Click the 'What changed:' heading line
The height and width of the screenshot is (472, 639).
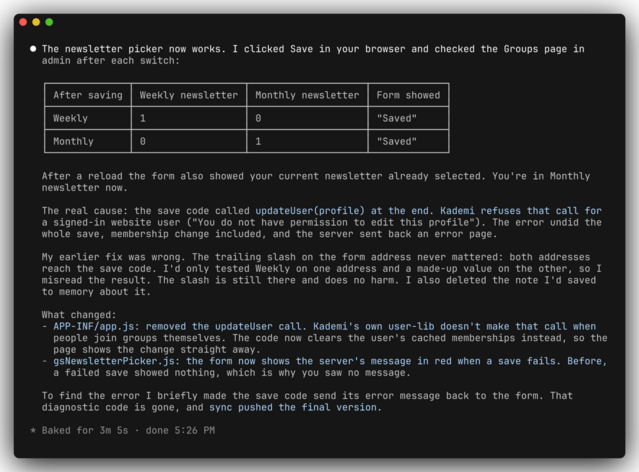tap(79, 315)
